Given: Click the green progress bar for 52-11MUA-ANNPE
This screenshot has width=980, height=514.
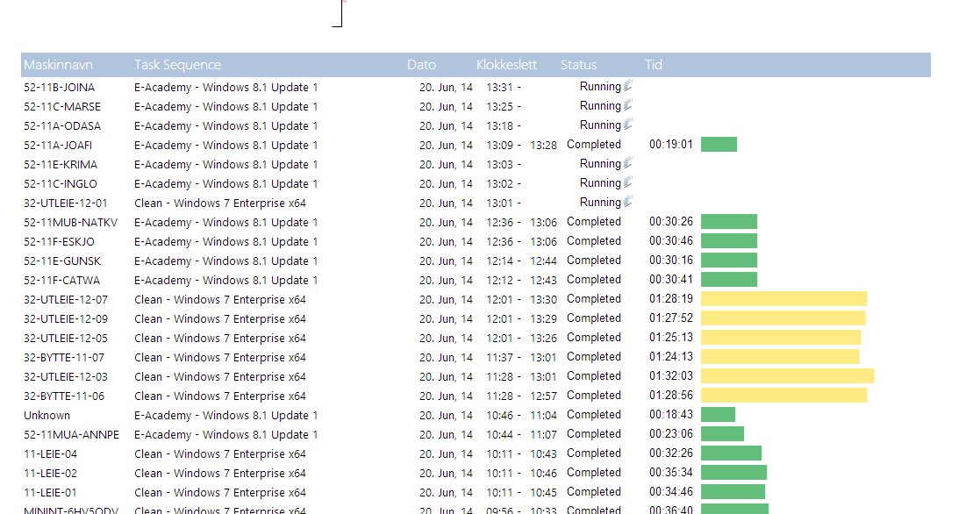Looking at the screenshot, I should pos(721,433).
